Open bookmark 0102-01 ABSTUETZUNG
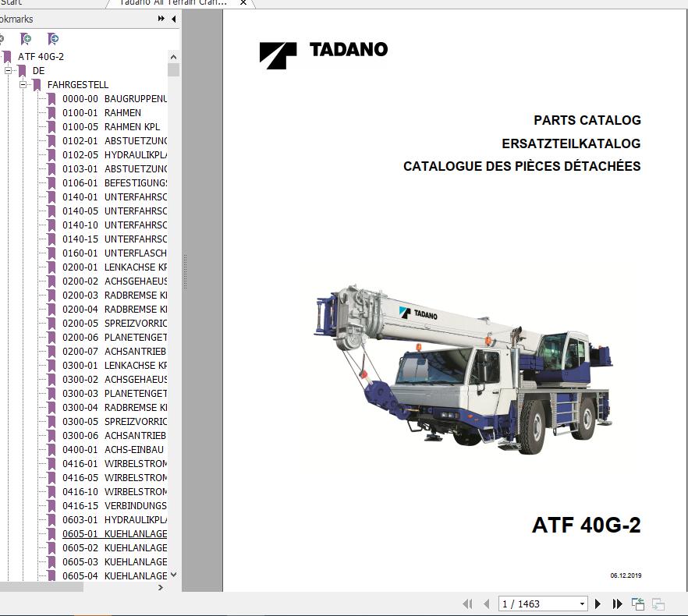 coord(114,141)
